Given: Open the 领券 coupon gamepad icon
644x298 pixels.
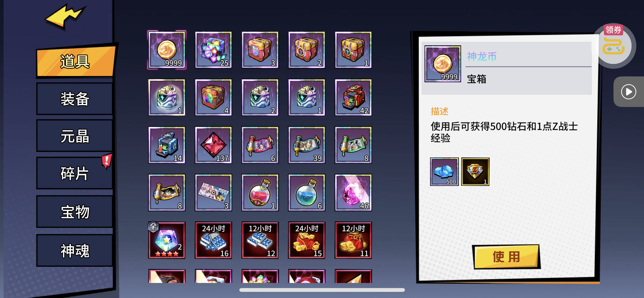Looking at the screenshot, I should click(613, 45).
